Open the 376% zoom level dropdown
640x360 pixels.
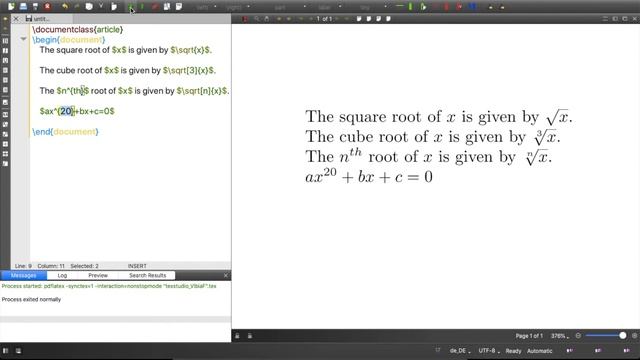tap(560, 336)
